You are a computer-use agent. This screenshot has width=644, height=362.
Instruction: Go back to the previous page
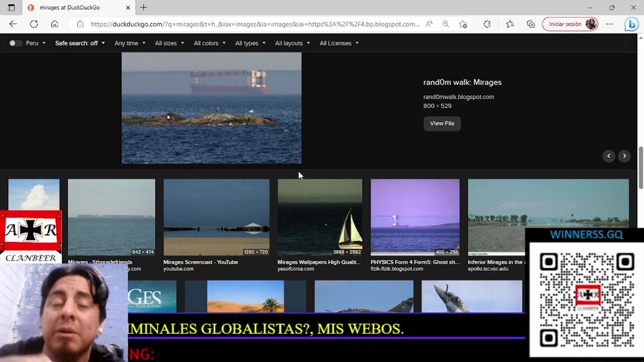(x=13, y=24)
